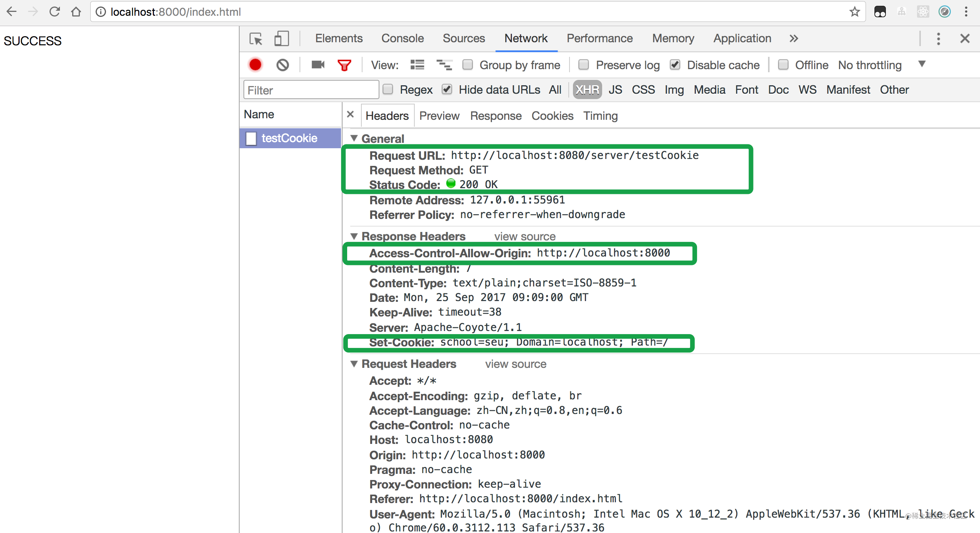Click the XHR filter button
This screenshot has width=980, height=533.
[x=586, y=90]
